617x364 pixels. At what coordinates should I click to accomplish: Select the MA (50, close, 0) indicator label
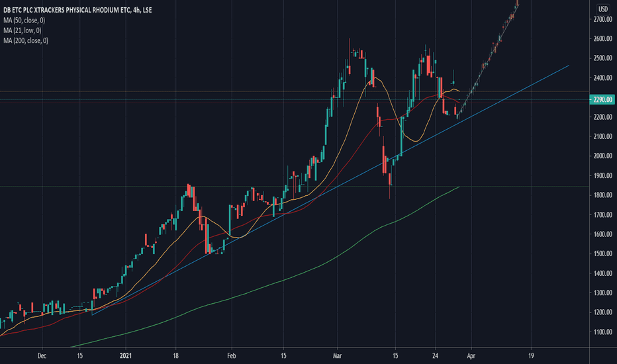click(x=24, y=21)
